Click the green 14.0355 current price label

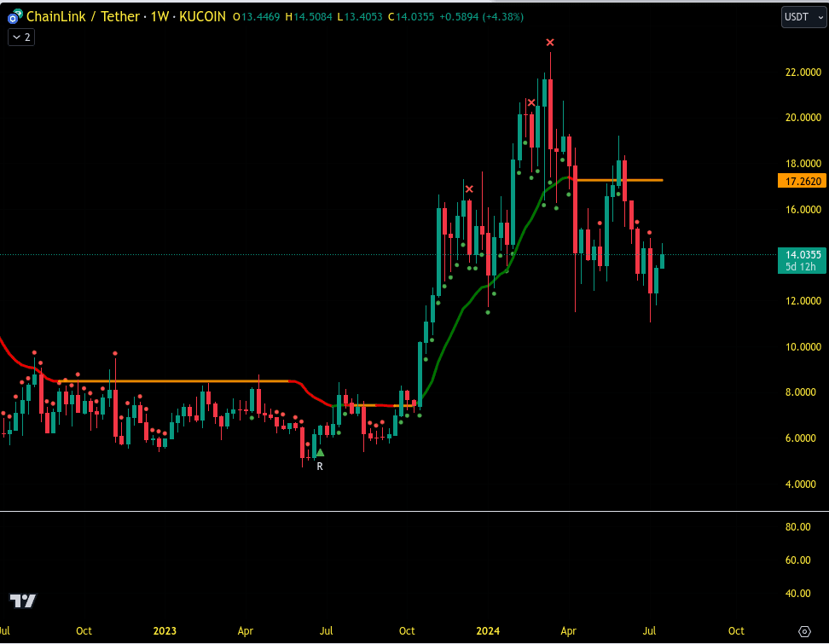click(802, 254)
